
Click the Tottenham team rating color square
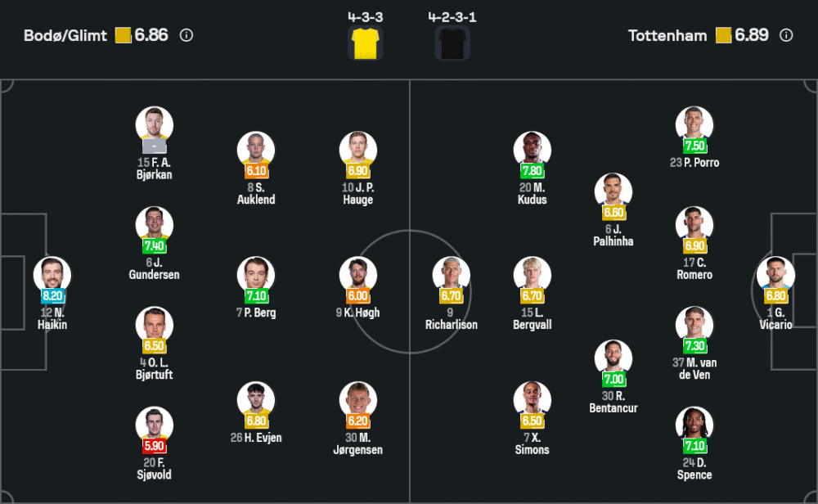[x=723, y=35]
